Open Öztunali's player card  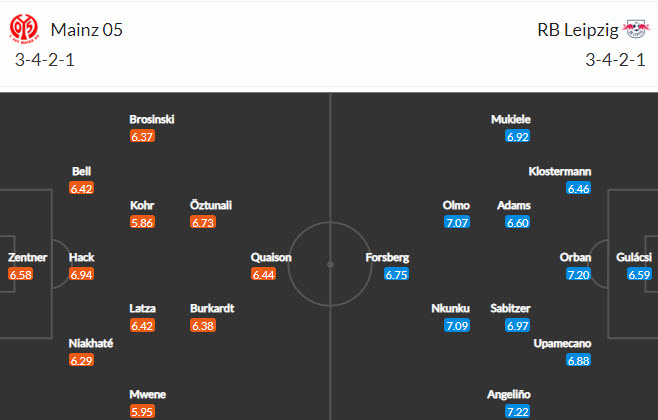[x=211, y=205]
